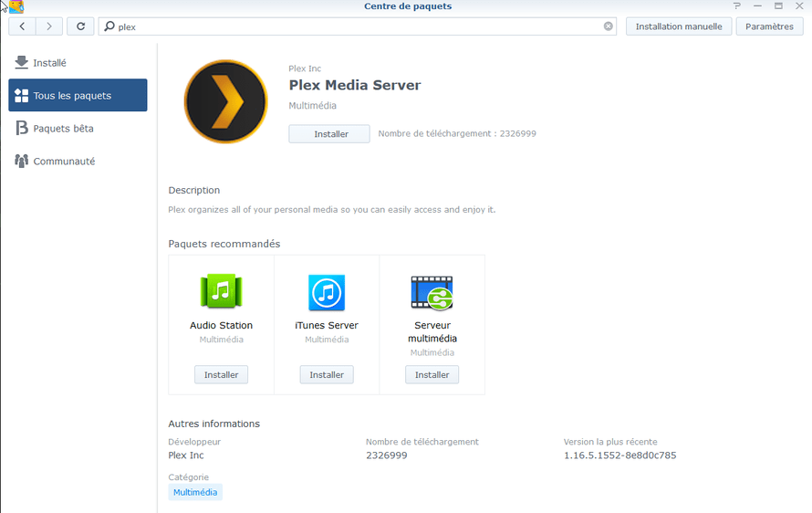Click the Paquets recommandés heading
Screen dimensions: 812x513
click(224, 244)
